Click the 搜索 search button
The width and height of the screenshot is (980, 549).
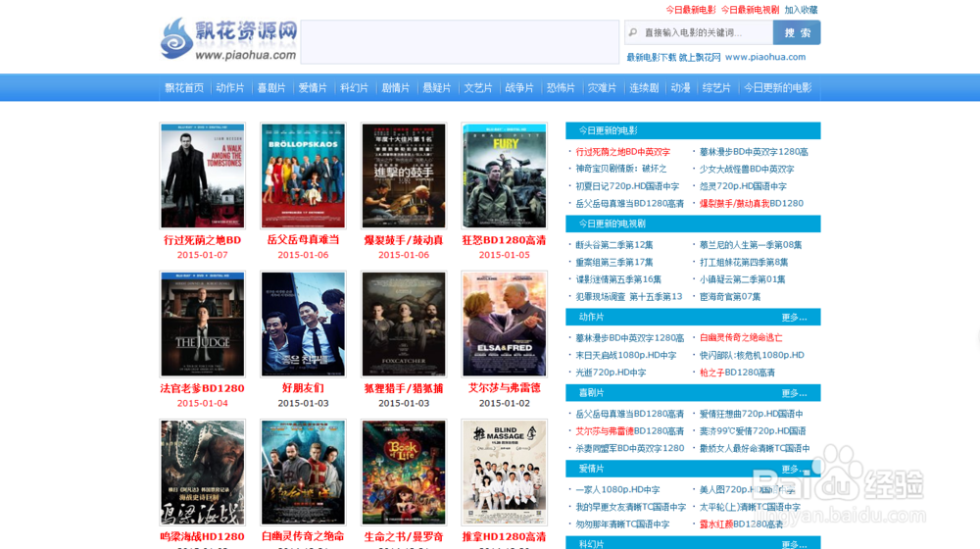click(x=797, y=32)
